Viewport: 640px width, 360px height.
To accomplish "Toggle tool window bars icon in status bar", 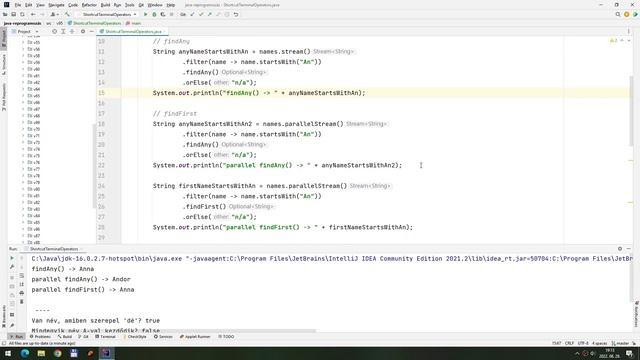I will click(4, 343).
